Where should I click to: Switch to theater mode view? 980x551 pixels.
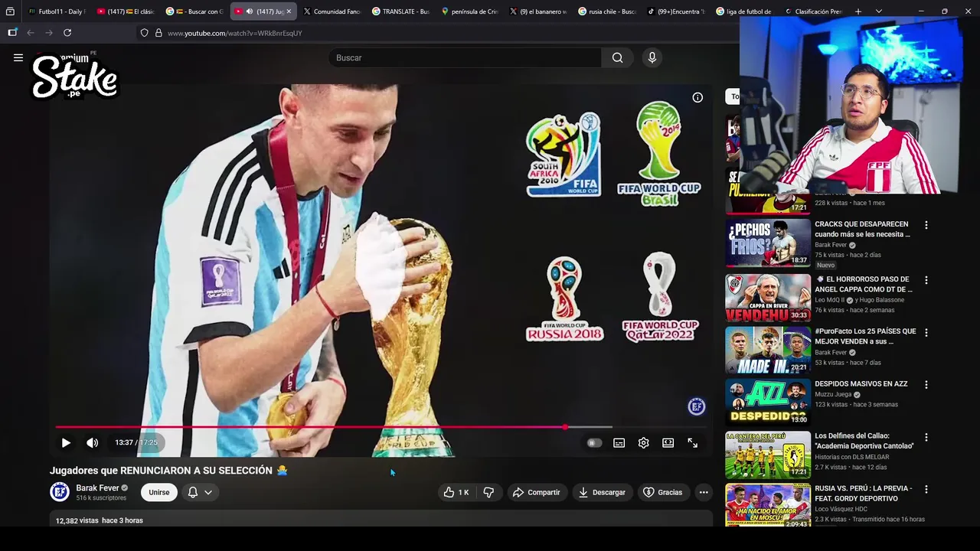[x=668, y=442]
